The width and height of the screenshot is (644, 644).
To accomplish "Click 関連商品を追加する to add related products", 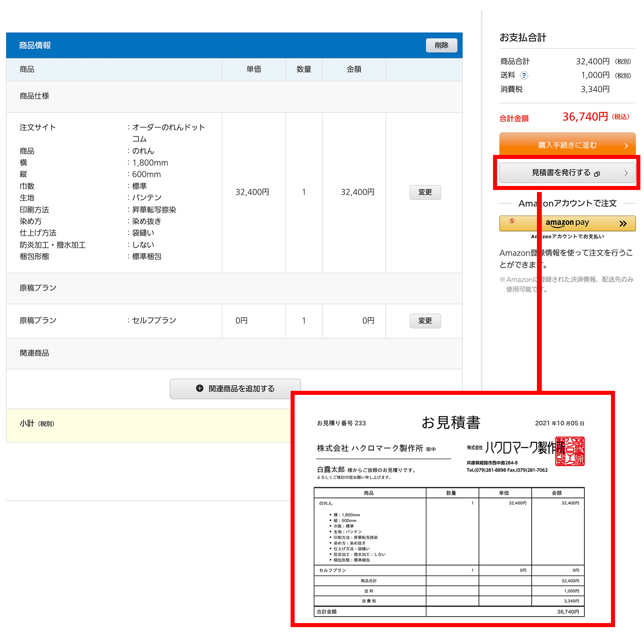I will (235, 388).
